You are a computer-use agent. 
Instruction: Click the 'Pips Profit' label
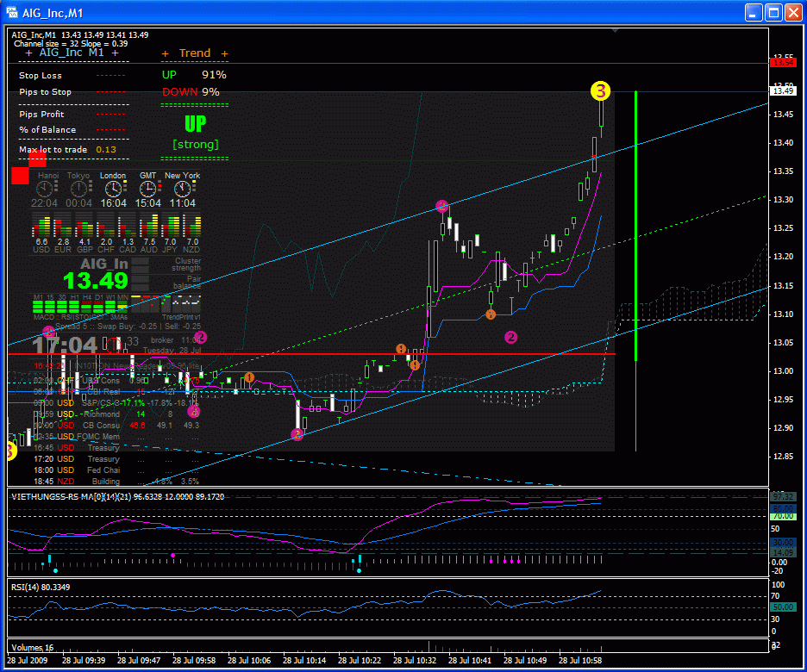tap(41, 114)
